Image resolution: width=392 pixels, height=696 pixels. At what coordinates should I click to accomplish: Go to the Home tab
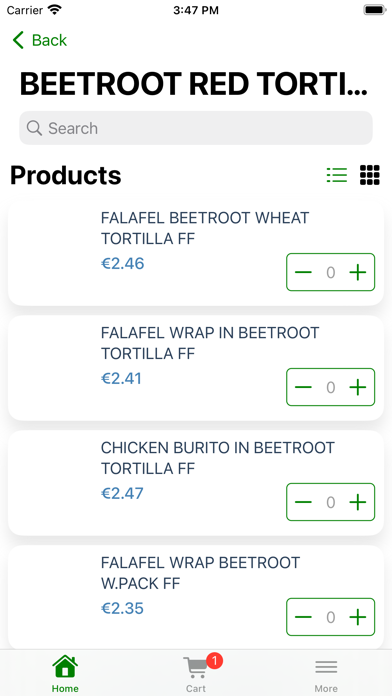[x=65, y=674]
